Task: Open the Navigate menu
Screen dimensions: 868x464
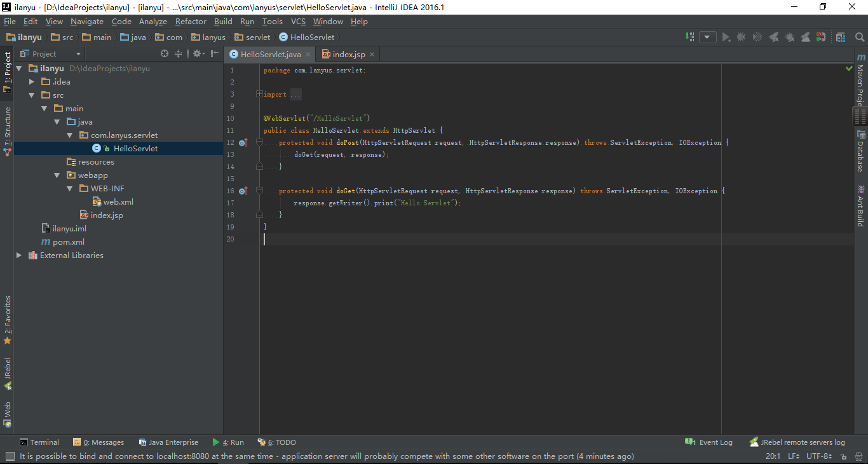Action: (87, 22)
